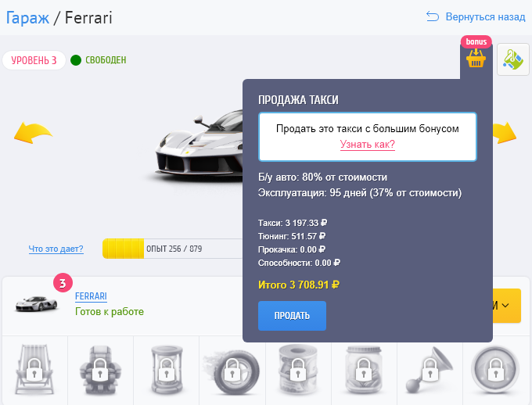Viewport: 532px width, 405px height.
Task: Go to previous car with left arrow
Action: [x=33, y=133]
